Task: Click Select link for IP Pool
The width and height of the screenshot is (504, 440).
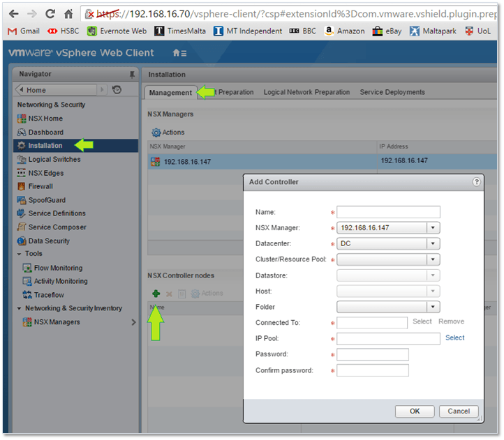Action: [454, 338]
